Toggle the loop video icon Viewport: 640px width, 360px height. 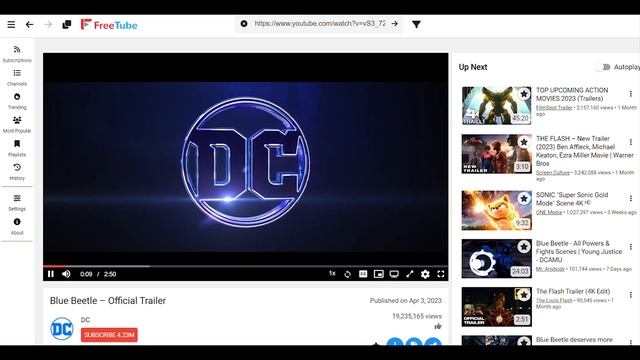347,274
